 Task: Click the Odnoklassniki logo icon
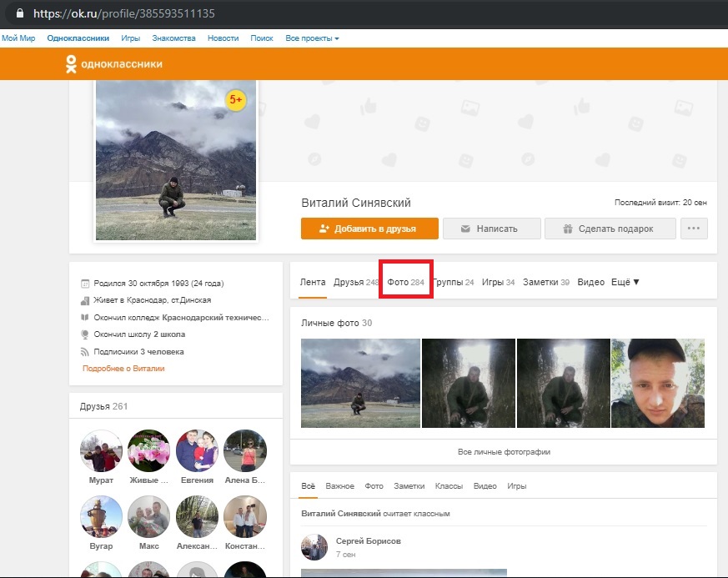pos(71,64)
